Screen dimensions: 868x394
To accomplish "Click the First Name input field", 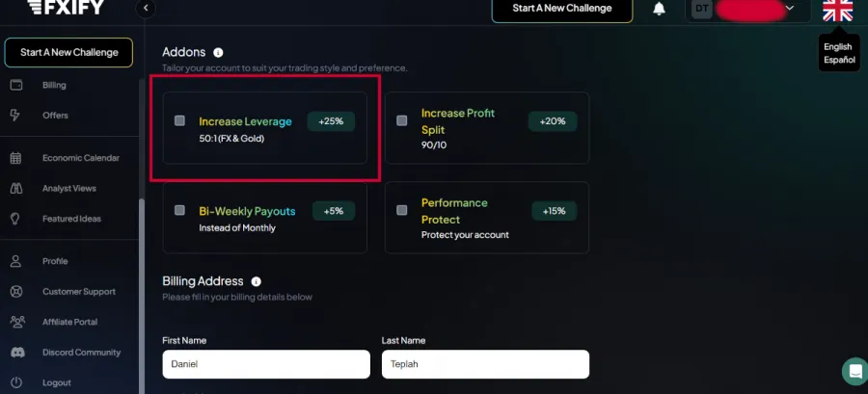I will pyautogui.click(x=265, y=364).
